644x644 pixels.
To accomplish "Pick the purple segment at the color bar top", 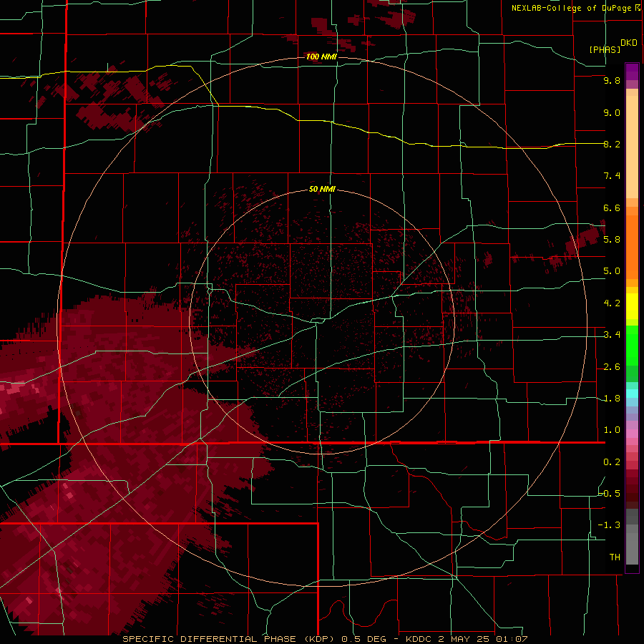I will pyautogui.click(x=632, y=72).
